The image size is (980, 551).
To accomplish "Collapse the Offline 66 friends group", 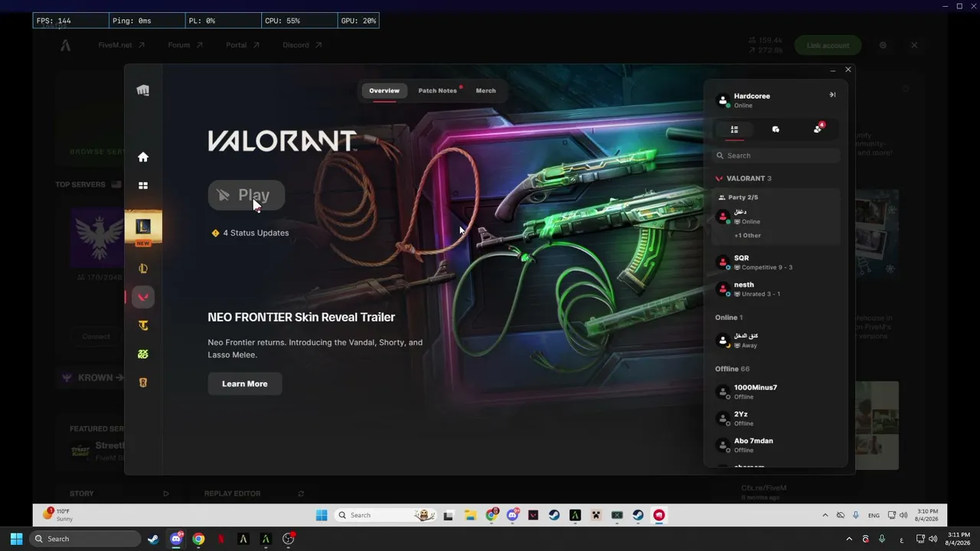I will click(733, 369).
